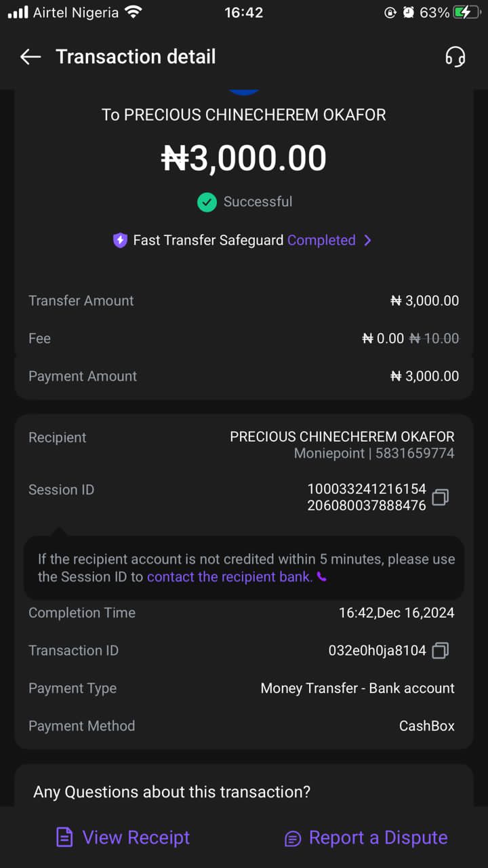Copy the Transaction ID
The width and height of the screenshot is (488, 868).
coord(441,650)
